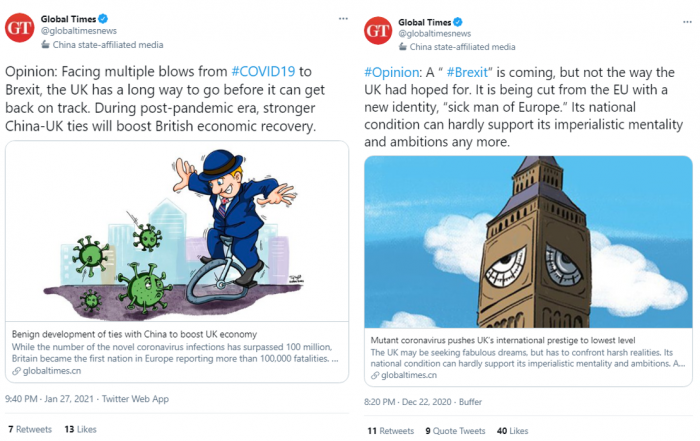Open @globaltimesnews handle on left tweet

pyautogui.click(x=79, y=31)
